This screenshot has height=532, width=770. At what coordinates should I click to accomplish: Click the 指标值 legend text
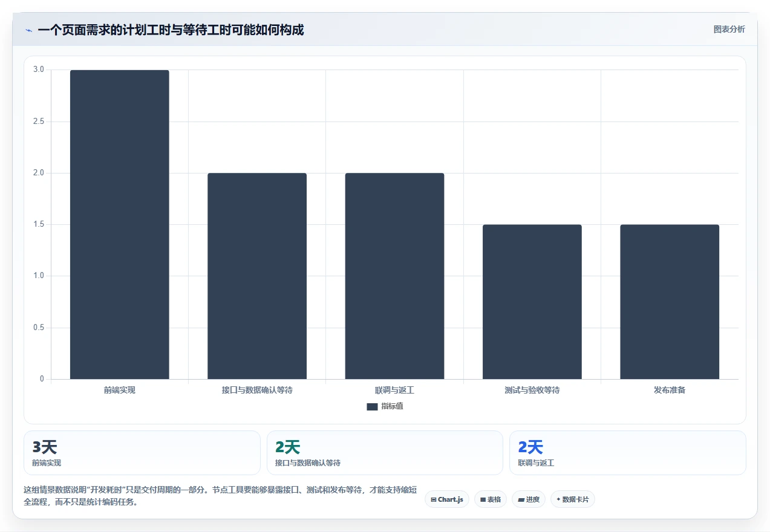[392, 406]
